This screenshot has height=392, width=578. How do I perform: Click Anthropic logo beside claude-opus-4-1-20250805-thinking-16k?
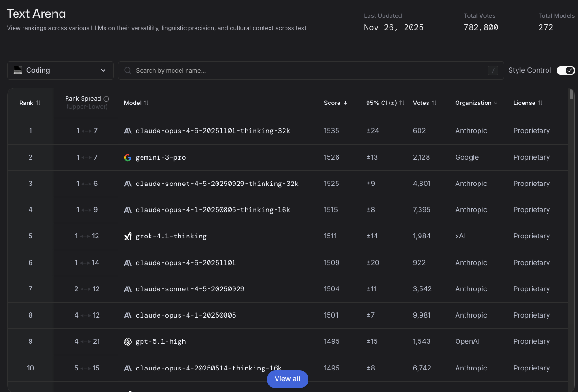[128, 210]
